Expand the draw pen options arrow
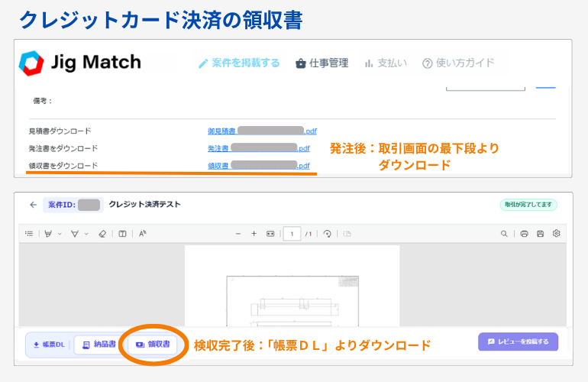The width and height of the screenshot is (588, 382). click(x=86, y=234)
